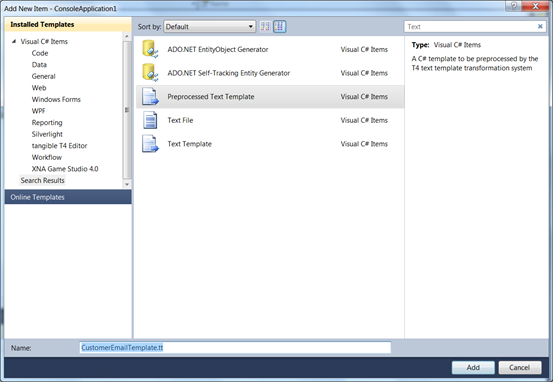
Task: Click the categories tree scrollbar thumb
Action: click(x=127, y=110)
